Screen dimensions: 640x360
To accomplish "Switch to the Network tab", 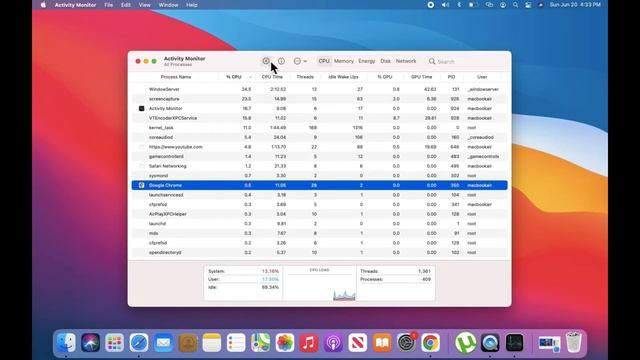I will (x=406, y=61).
